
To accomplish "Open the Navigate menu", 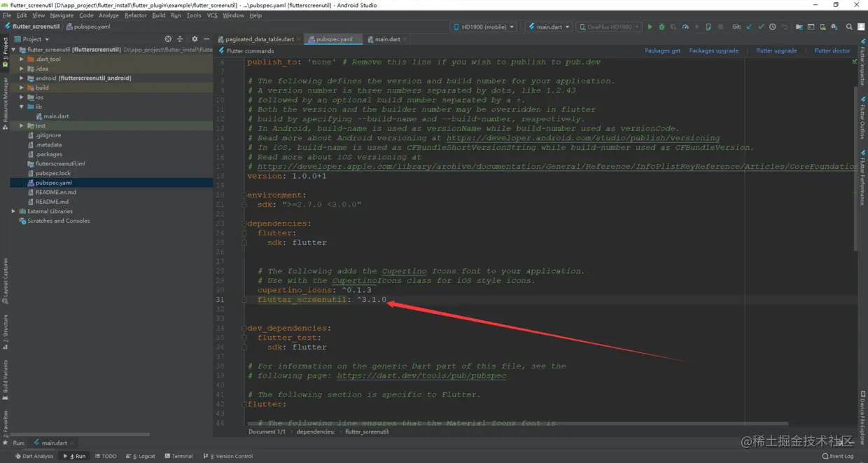I will [x=62, y=15].
